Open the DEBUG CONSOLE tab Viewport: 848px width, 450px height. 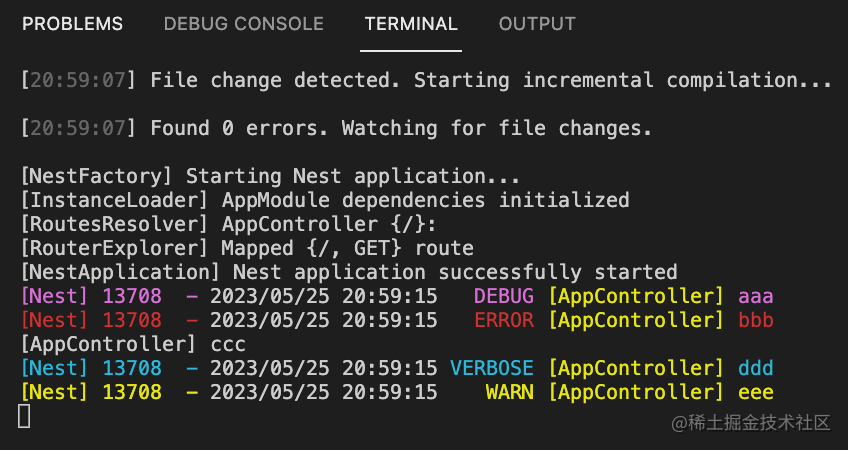[x=243, y=24]
